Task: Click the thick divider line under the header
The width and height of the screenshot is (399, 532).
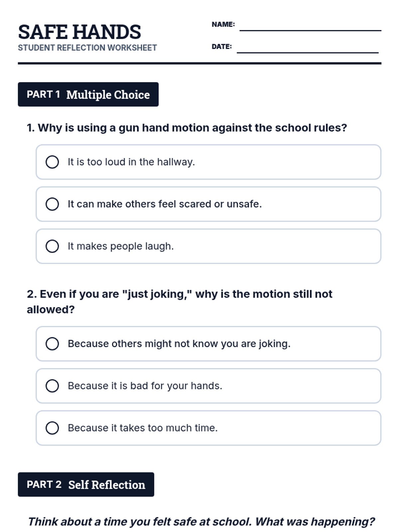Action: click(199, 63)
